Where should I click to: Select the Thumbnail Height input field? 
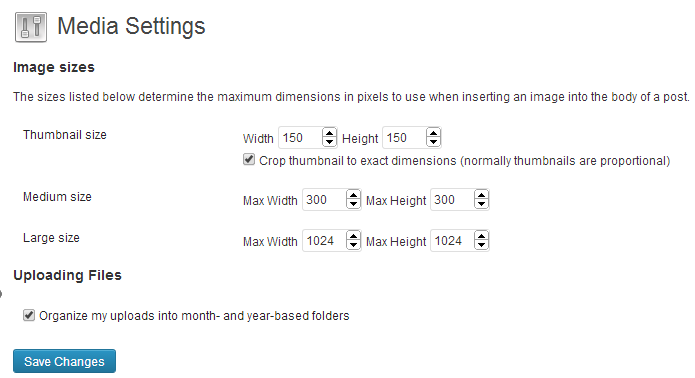click(412, 137)
